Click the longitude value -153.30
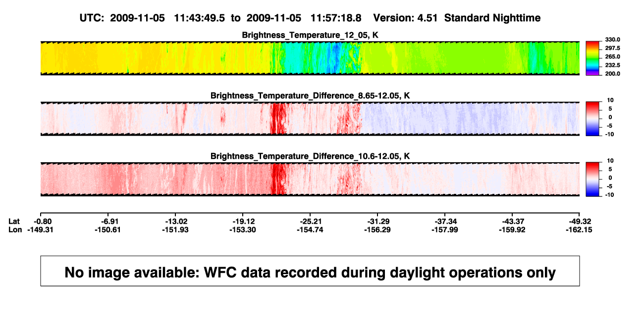 [242, 230]
